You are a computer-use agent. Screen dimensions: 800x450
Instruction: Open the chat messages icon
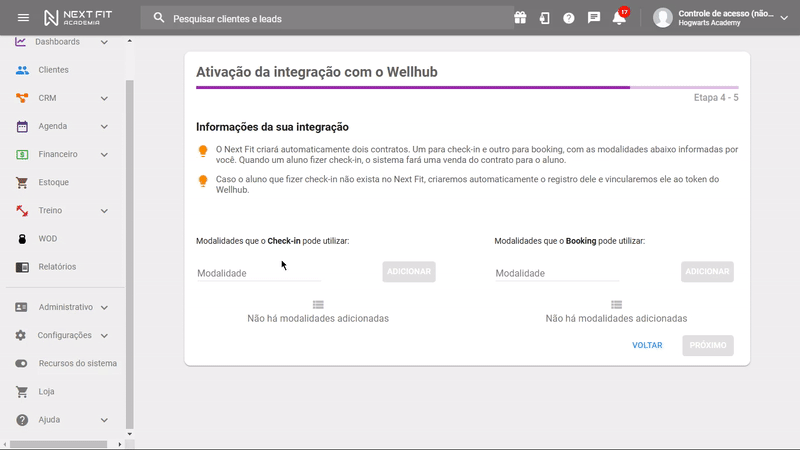click(x=593, y=18)
